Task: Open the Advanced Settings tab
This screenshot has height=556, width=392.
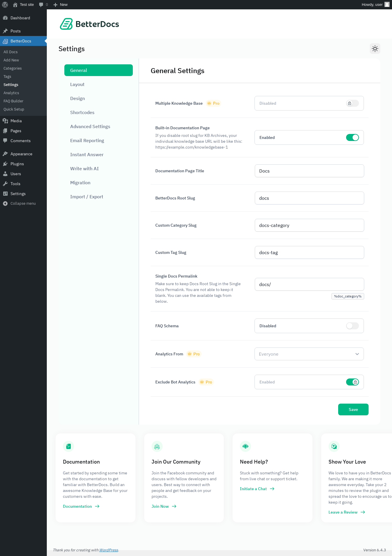Action: [99, 126]
